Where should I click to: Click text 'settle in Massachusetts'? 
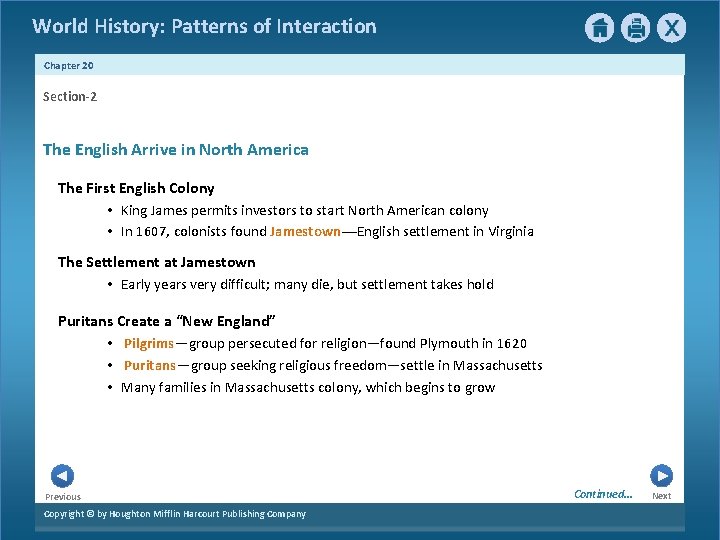tap(471, 366)
